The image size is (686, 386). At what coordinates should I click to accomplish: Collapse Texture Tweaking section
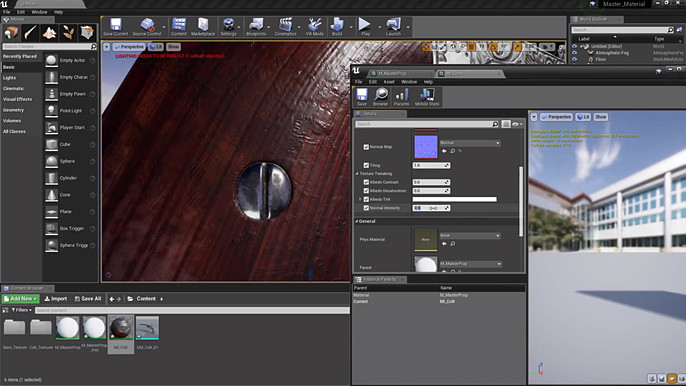tap(357, 174)
